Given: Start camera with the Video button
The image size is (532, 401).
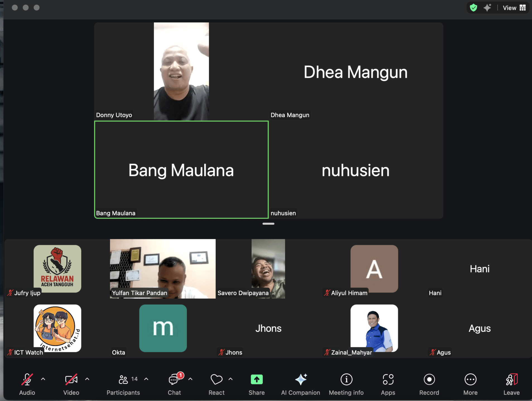Looking at the screenshot, I should [71, 384].
